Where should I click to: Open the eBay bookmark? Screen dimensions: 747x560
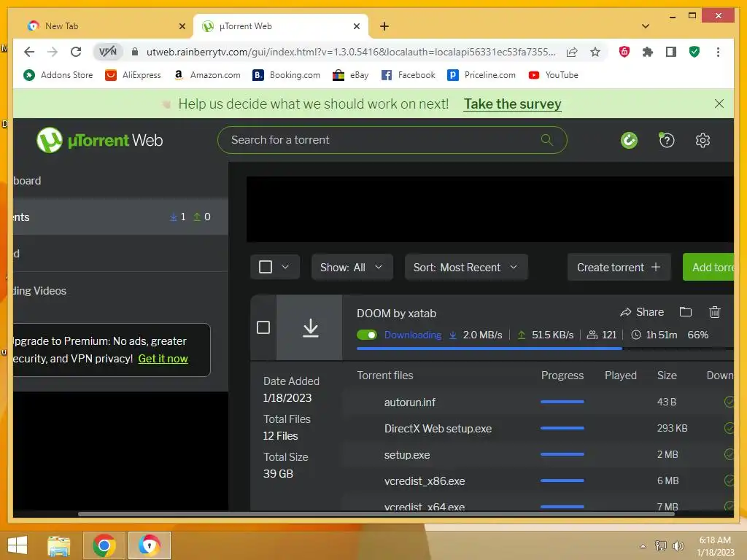[351, 75]
